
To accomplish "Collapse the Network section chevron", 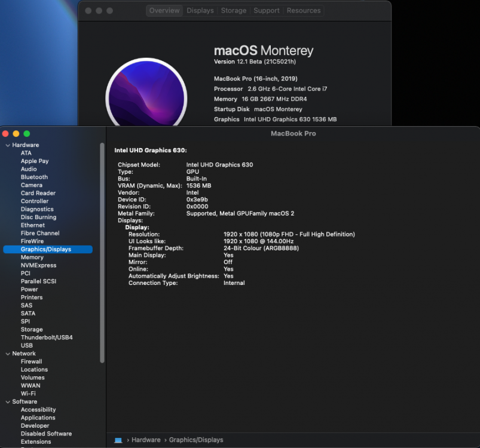I will click(x=8, y=354).
